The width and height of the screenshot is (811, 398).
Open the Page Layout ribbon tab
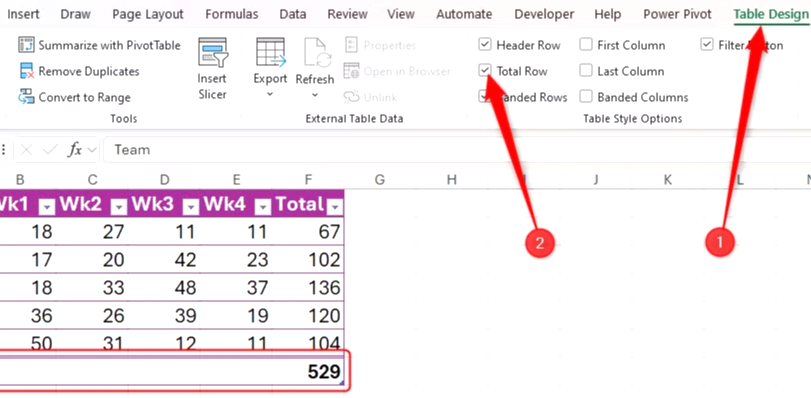tap(148, 14)
